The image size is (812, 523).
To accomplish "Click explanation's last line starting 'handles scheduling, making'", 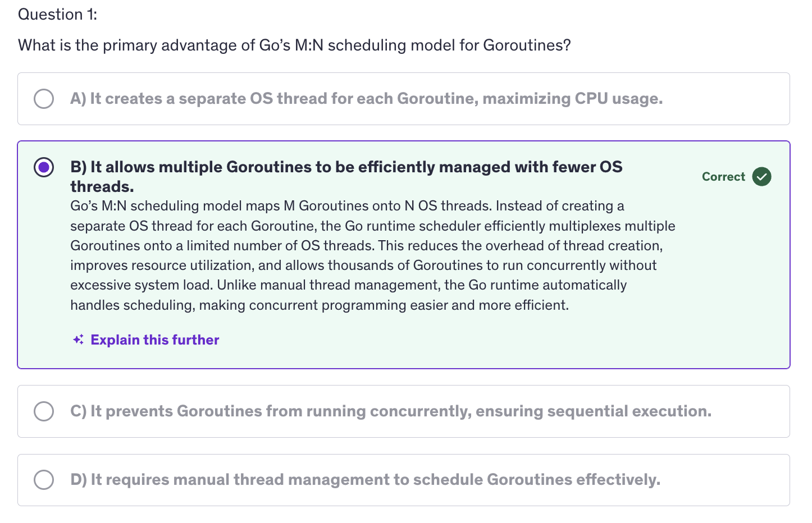I will [319, 305].
